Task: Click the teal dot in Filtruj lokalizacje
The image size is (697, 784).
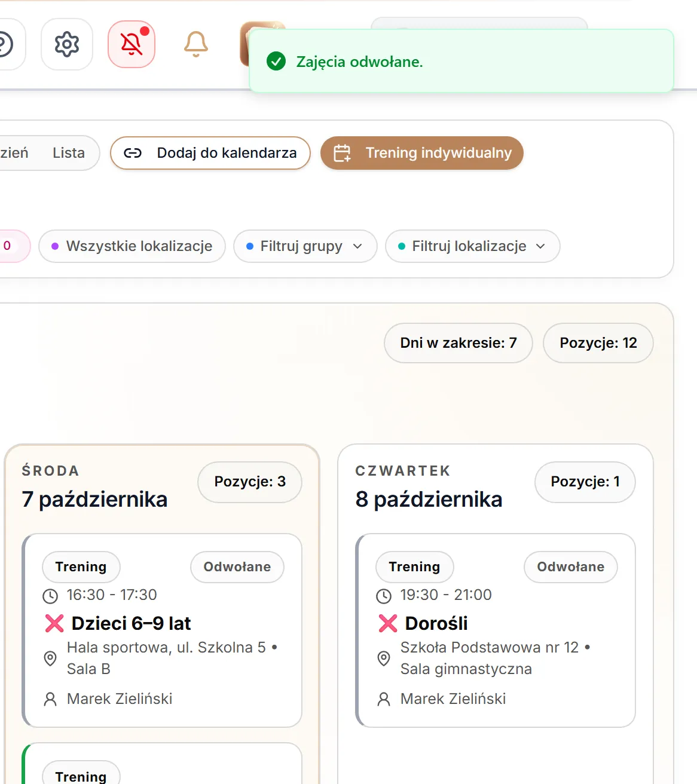Action: (402, 246)
